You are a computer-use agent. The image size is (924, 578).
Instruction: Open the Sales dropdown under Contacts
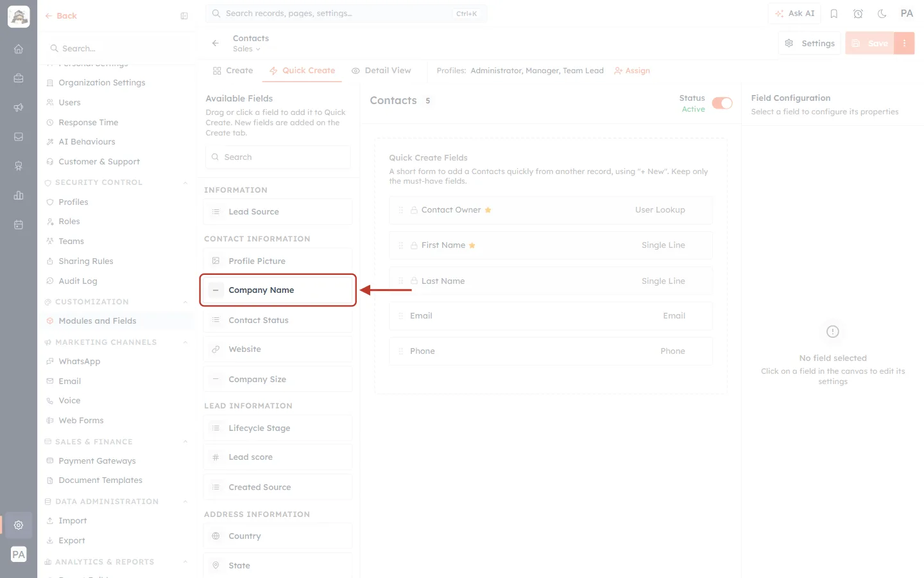point(247,49)
